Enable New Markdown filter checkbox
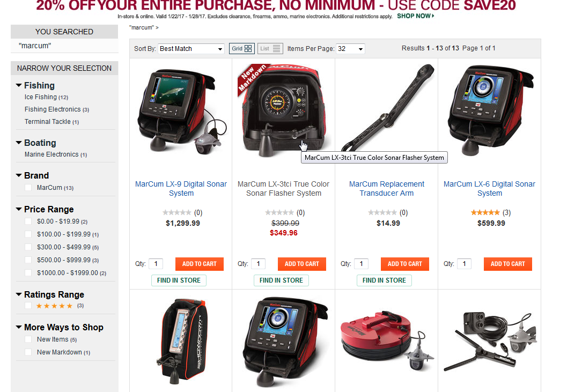The height and width of the screenshot is (392, 582). pos(28,352)
